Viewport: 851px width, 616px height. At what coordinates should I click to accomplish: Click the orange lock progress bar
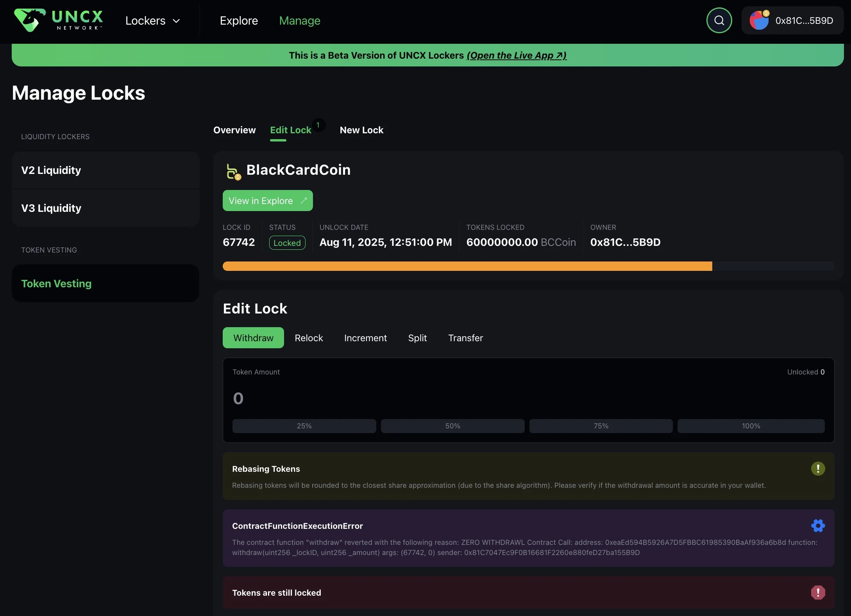coord(467,266)
